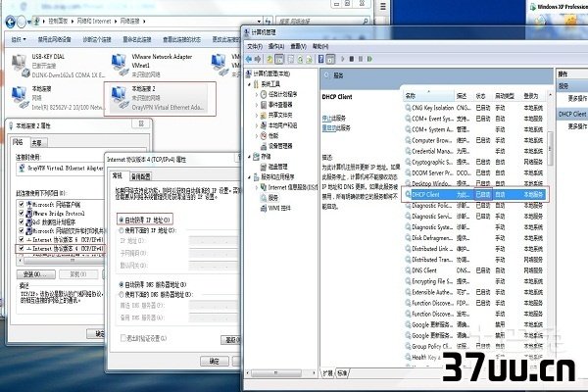588x392 pixels.
Task: Click 安装(N)... button in properties dialog
Action: (x=36, y=274)
